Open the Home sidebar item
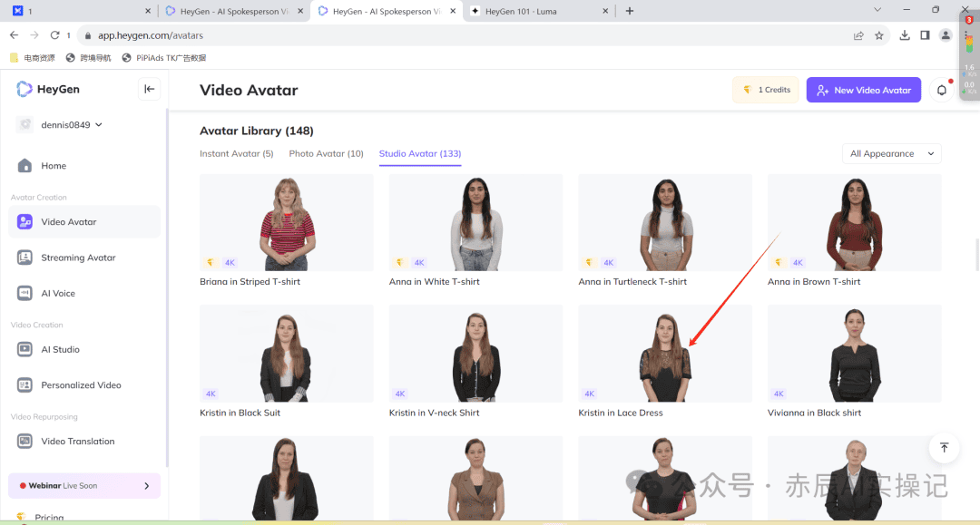 pos(54,166)
